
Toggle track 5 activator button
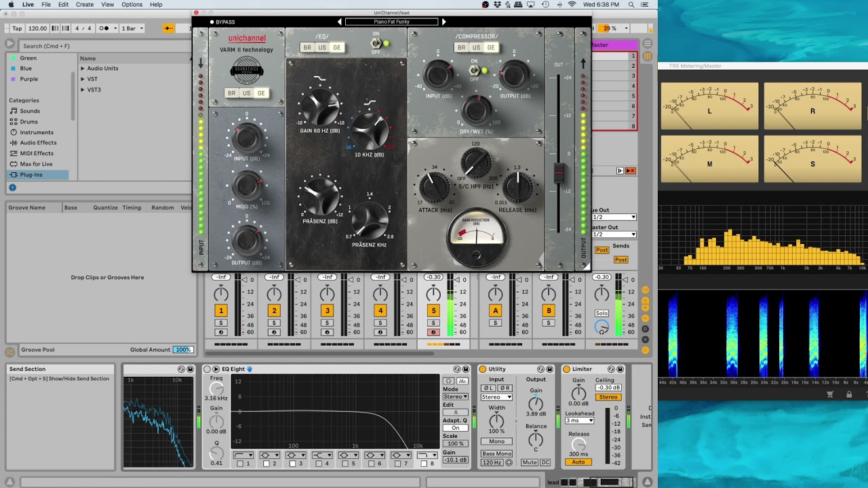point(433,310)
